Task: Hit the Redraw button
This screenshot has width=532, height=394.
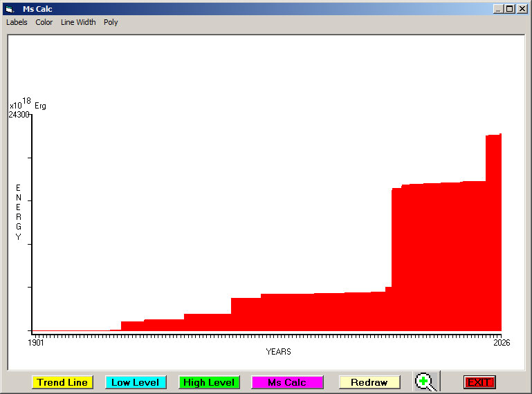Action: tap(369, 382)
